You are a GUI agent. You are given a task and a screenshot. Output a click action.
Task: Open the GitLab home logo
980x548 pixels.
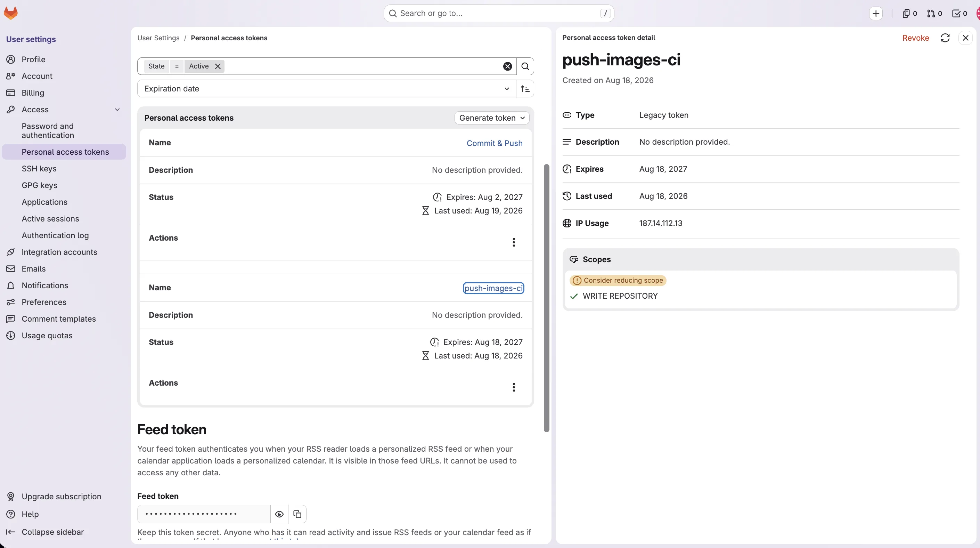[x=11, y=13]
